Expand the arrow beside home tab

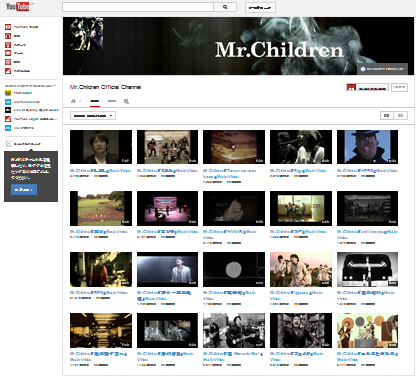(x=80, y=101)
